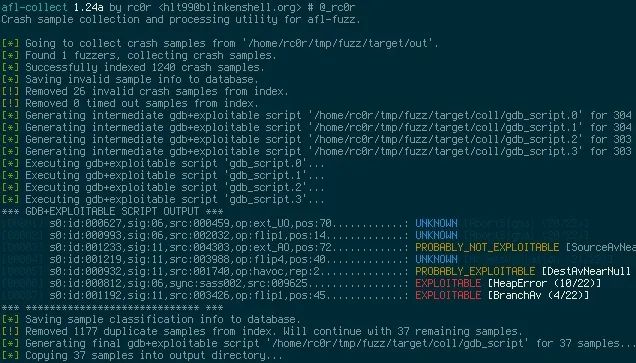Click the EXPLOITABLE label next to BranchAv
The width and height of the screenshot is (636, 363).
[448, 295]
